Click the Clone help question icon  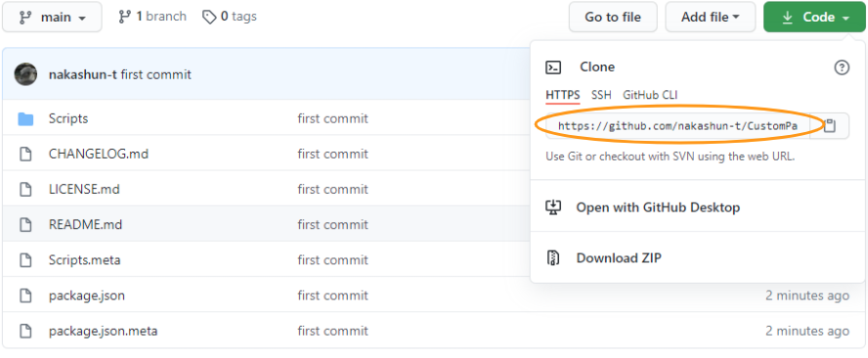click(x=842, y=67)
